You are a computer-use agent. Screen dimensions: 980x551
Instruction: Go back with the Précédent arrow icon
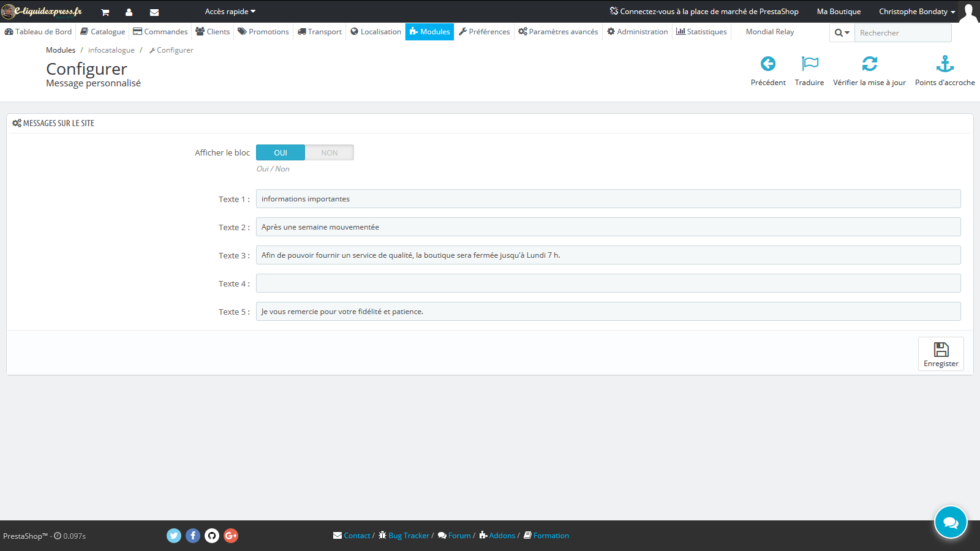(x=768, y=64)
